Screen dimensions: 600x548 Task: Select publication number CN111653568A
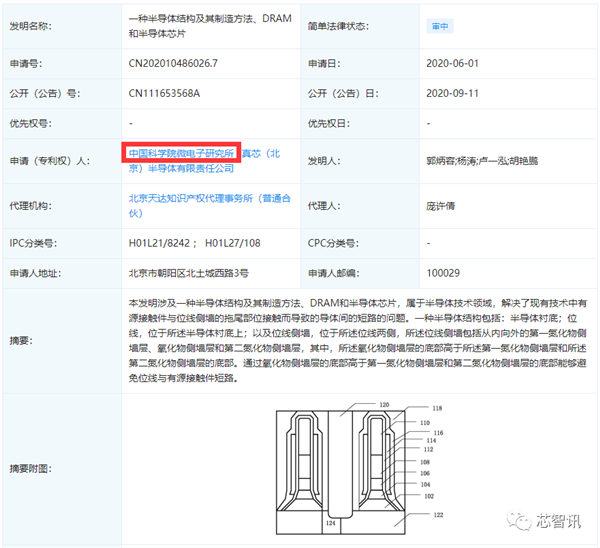point(164,93)
